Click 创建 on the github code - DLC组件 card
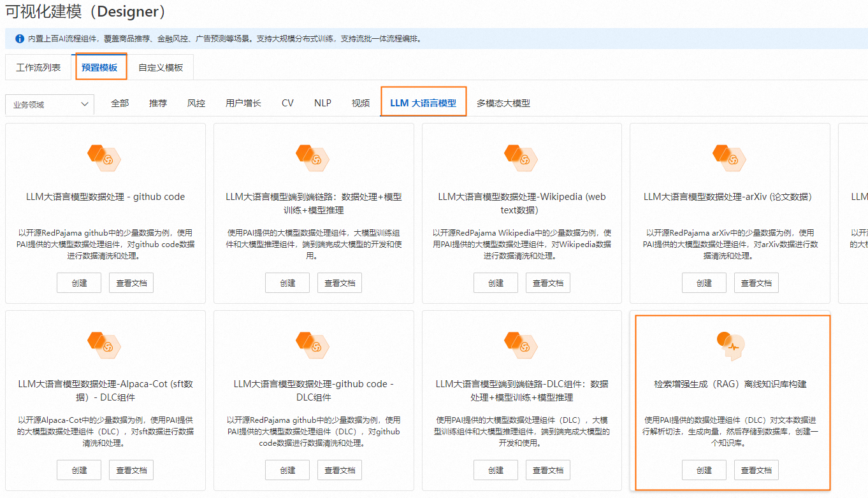The image size is (868, 498). coord(287,470)
